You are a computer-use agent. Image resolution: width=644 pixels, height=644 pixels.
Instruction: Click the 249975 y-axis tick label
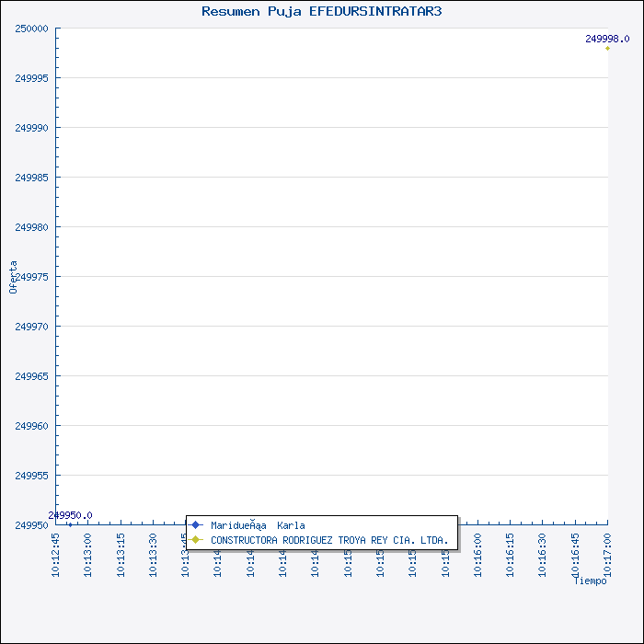click(31, 277)
